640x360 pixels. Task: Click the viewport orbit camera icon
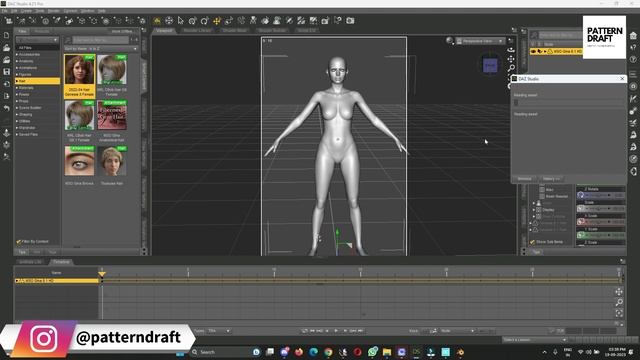pyautogui.click(x=511, y=50)
